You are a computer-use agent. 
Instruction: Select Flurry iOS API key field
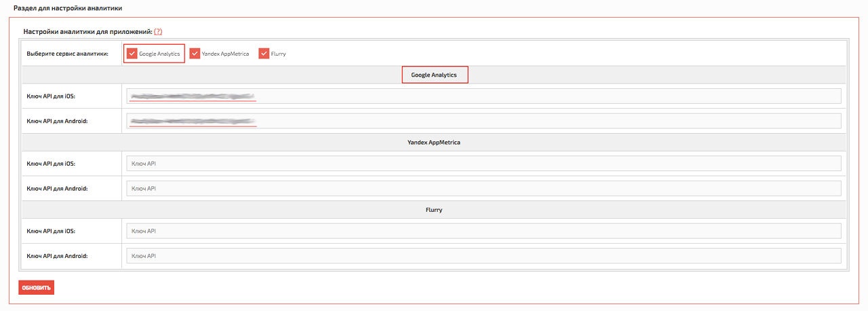(484, 231)
